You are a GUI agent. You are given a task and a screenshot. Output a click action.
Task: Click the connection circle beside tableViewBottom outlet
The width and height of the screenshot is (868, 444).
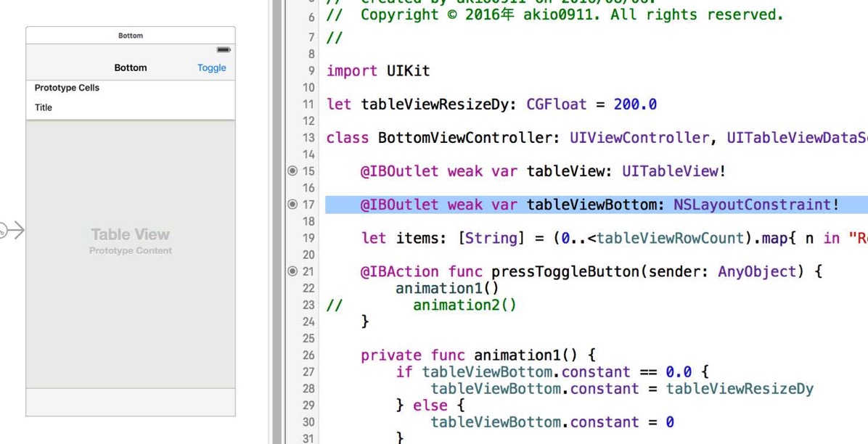coord(292,205)
